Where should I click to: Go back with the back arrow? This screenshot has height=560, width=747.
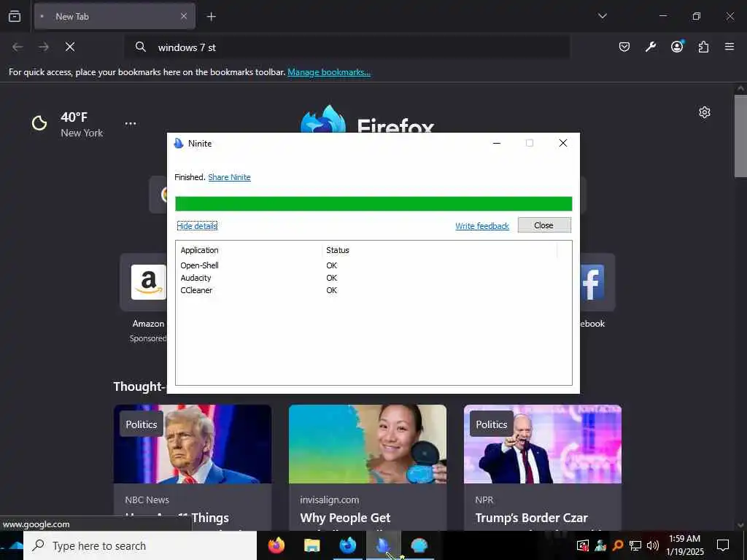[x=18, y=47]
